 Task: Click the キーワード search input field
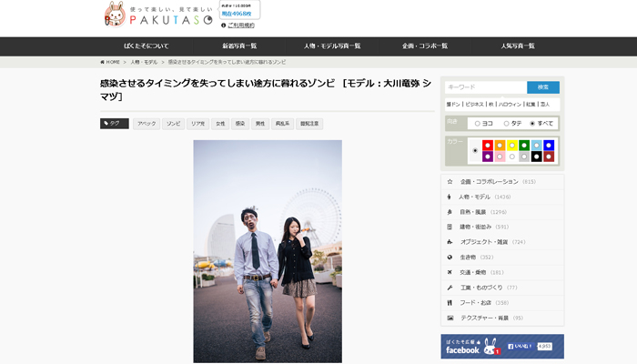coord(485,87)
